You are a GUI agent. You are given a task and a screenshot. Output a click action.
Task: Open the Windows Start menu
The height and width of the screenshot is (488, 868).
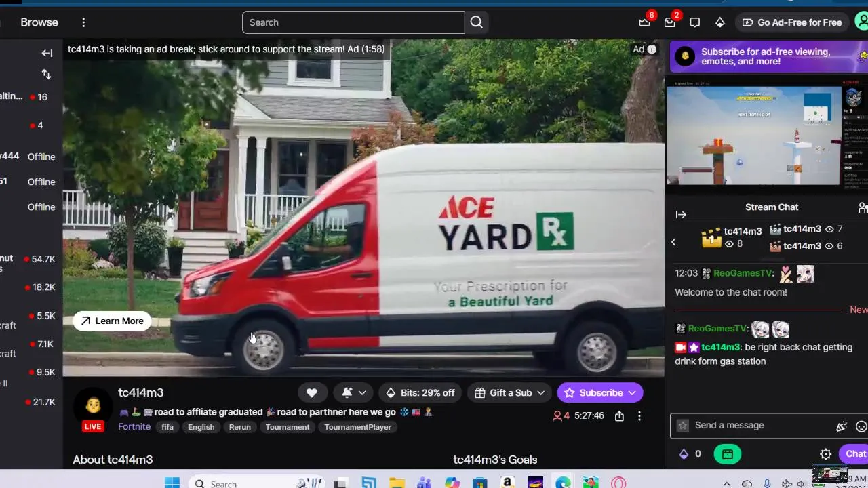(172, 483)
